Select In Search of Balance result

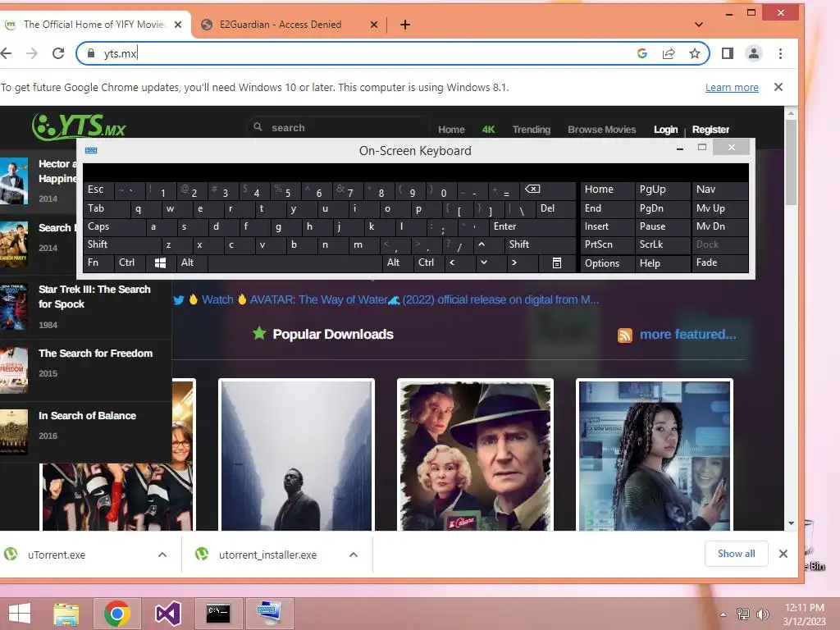(x=85, y=432)
